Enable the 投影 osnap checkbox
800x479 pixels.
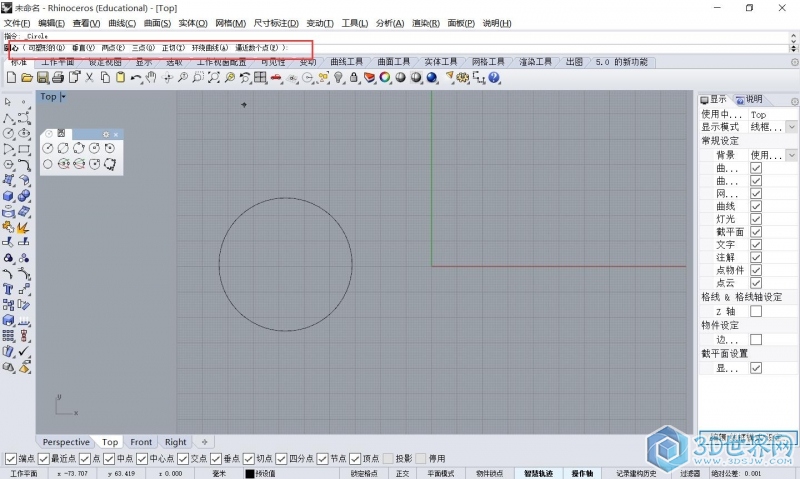coord(387,458)
